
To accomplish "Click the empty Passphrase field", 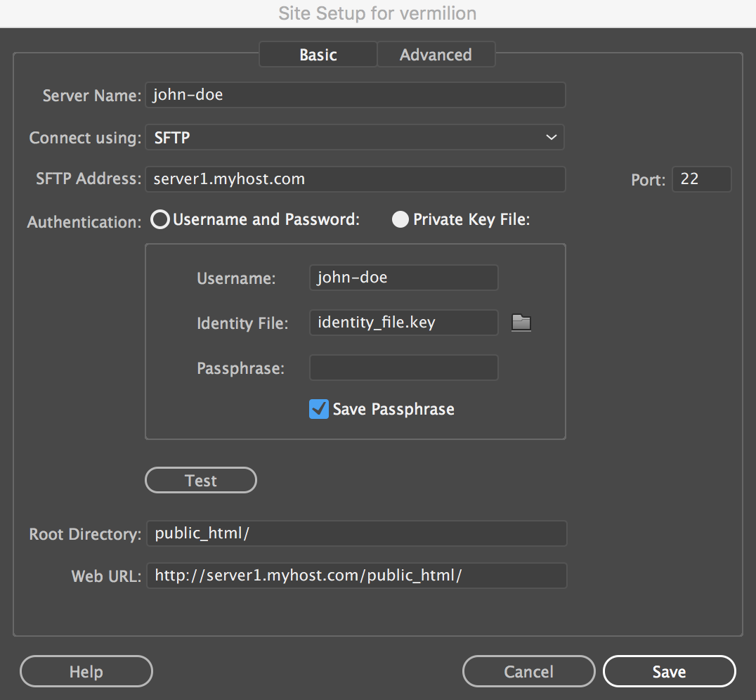I will coord(403,368).
